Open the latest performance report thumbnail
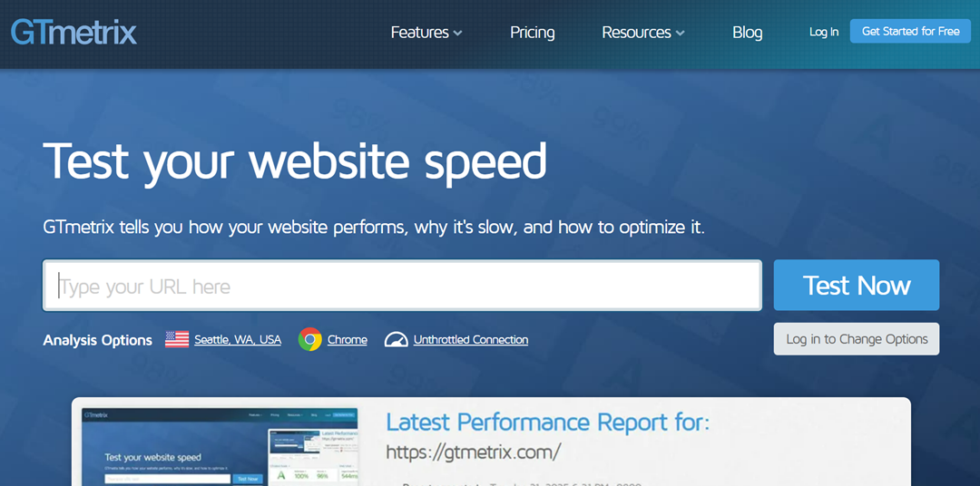The width and height of the screenshot is (980, 486). [220, 447]
